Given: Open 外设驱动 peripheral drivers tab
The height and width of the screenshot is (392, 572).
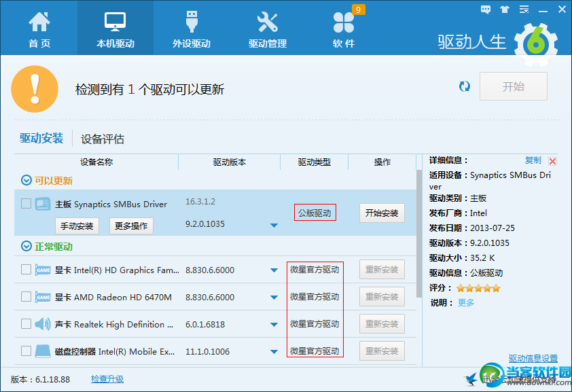Looking at the screenshot, I should point(192,30).
